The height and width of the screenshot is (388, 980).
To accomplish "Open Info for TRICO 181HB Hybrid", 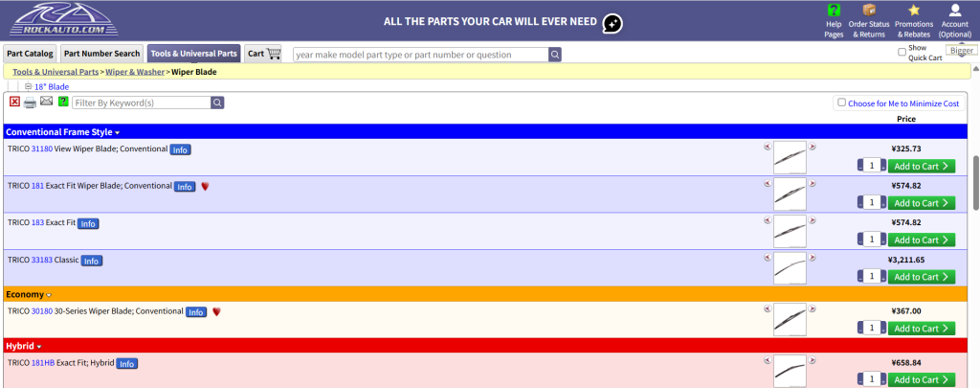I will (127, 364).
